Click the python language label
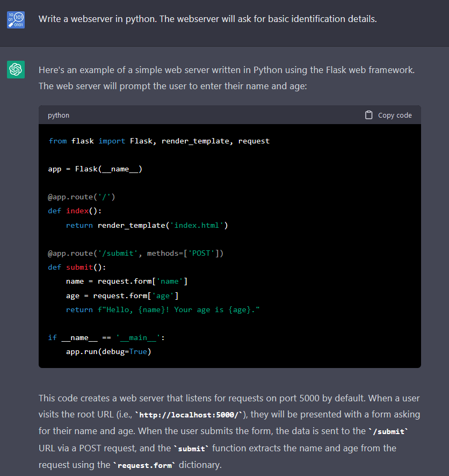Screen dimensions: 449x476 click(59, 115)
